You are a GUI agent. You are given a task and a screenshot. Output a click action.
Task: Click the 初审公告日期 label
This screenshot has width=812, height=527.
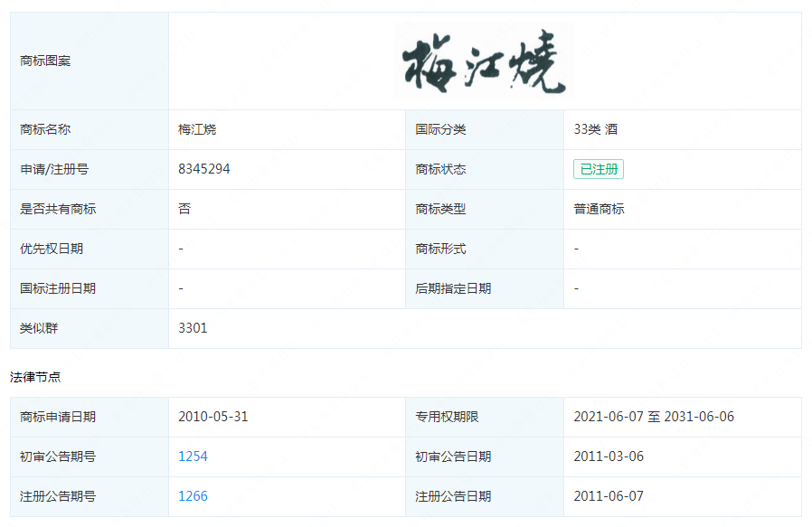(x=453, y=456)
